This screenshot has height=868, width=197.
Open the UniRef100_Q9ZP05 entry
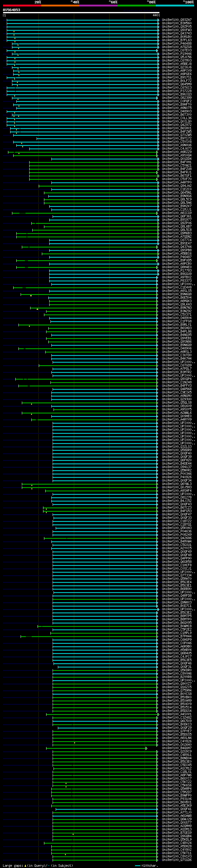[x=177, y=26]
